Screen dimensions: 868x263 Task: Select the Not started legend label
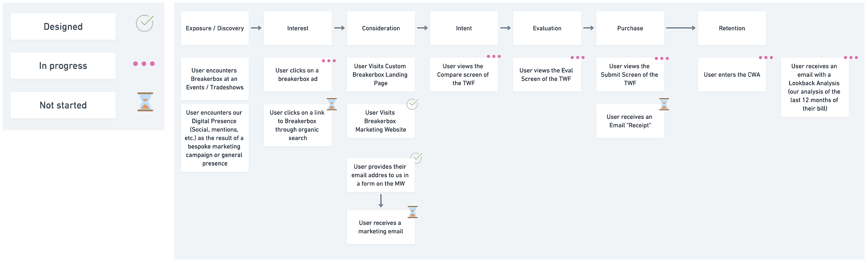pyautogui.click(x=63, y=105)
